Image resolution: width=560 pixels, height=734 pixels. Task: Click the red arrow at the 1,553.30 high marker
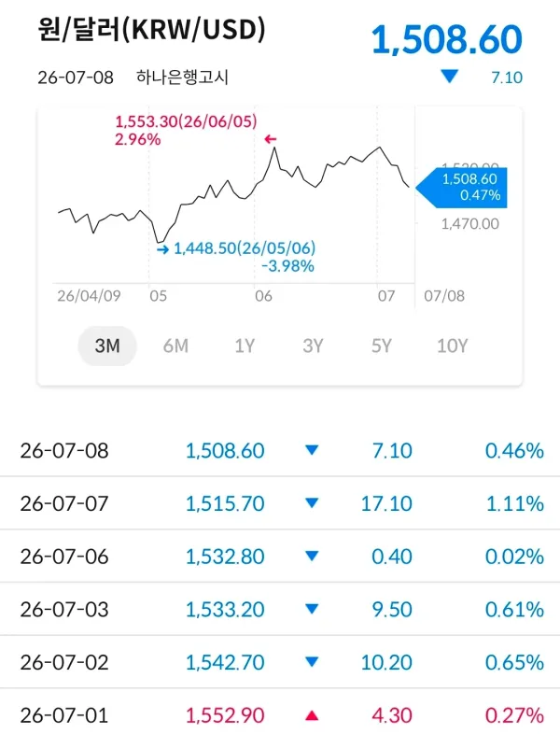(x=271, y=139)
